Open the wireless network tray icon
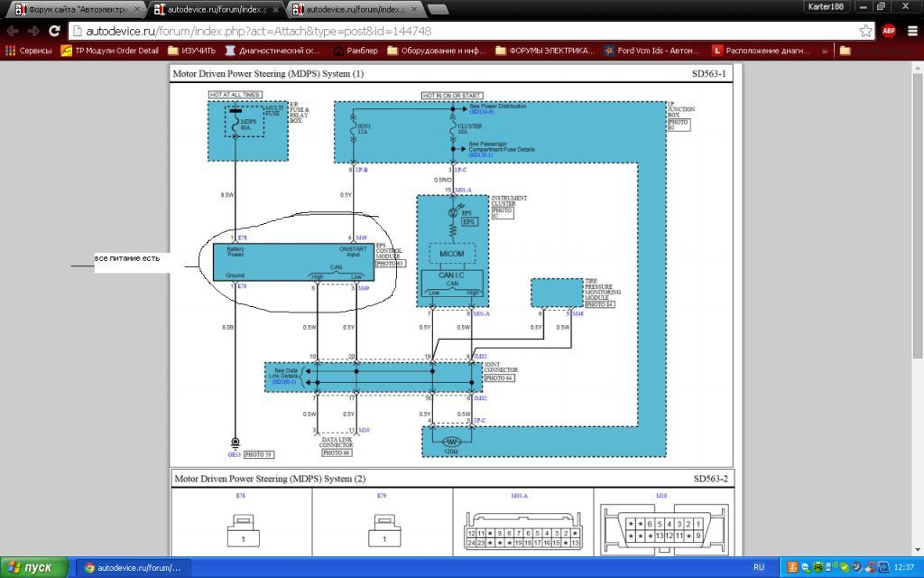 [831, 567]
